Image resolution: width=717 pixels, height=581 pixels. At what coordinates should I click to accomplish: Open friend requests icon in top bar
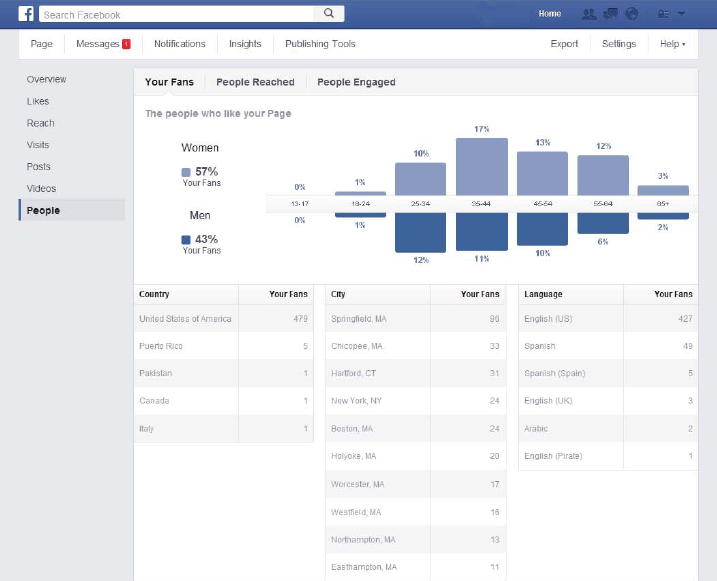pos(588,14)
